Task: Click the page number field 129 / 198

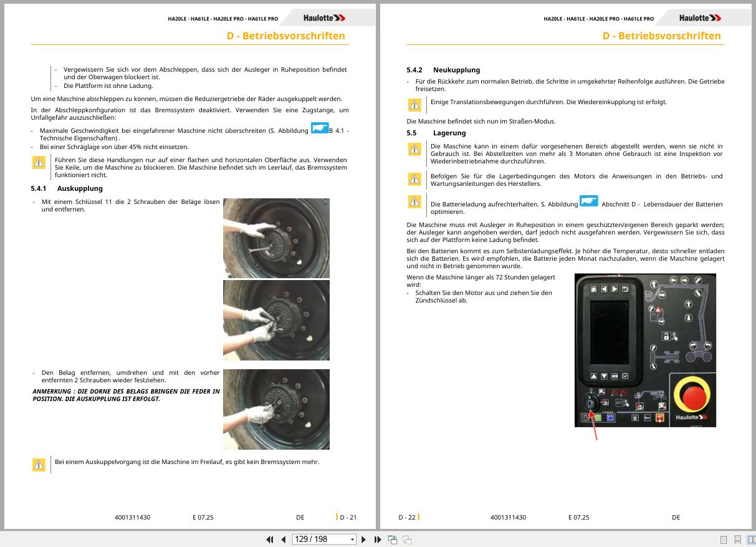Action: [320, 540]
